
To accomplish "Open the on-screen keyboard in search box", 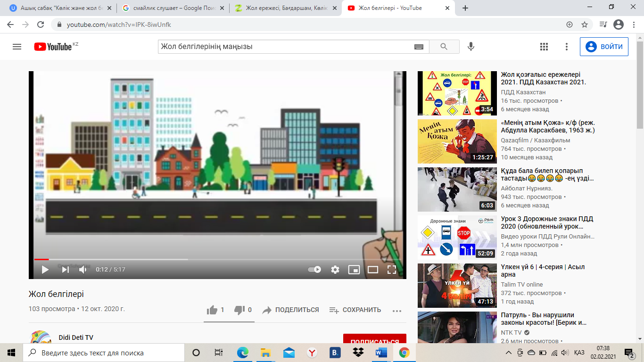I will (419, 47).
